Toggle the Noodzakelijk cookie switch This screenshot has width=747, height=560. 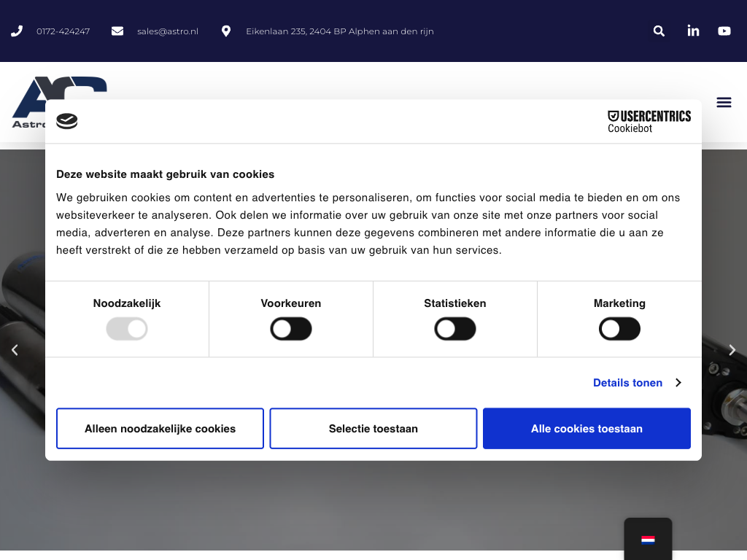[x=127, y=329]
